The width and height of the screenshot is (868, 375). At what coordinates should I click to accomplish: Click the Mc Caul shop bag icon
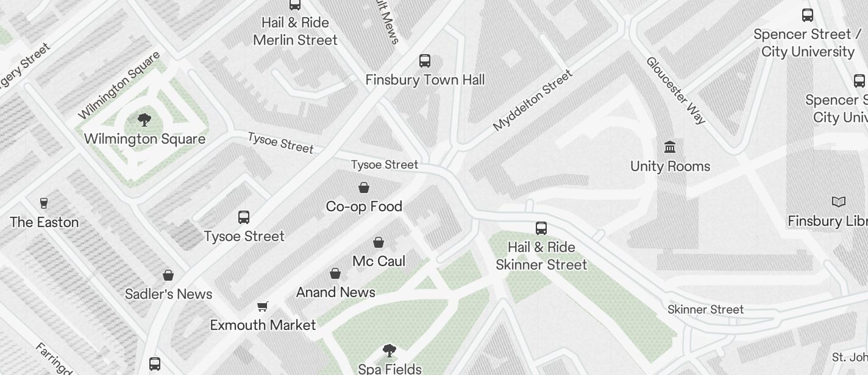tap(379, 242)
